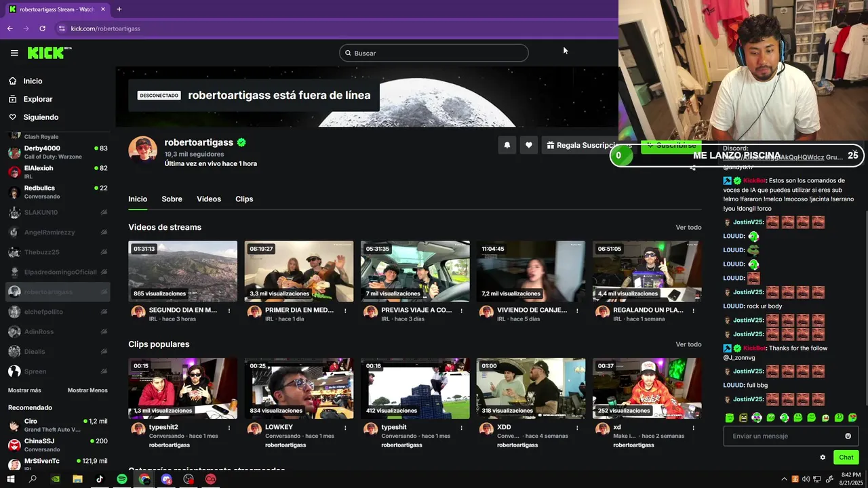The image size is (868, 488).
Task: Open ElAlexioh channel in sidebar
Action: coord(58,171)
